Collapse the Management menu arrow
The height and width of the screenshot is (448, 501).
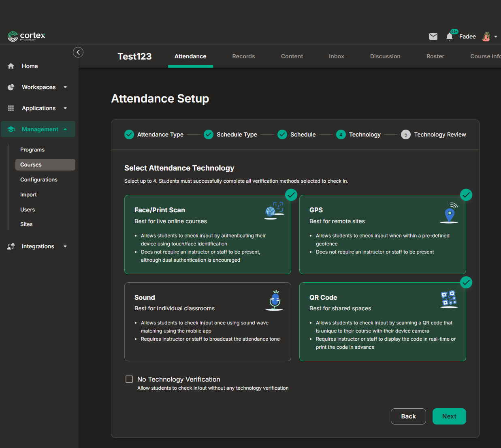(65, 129)
